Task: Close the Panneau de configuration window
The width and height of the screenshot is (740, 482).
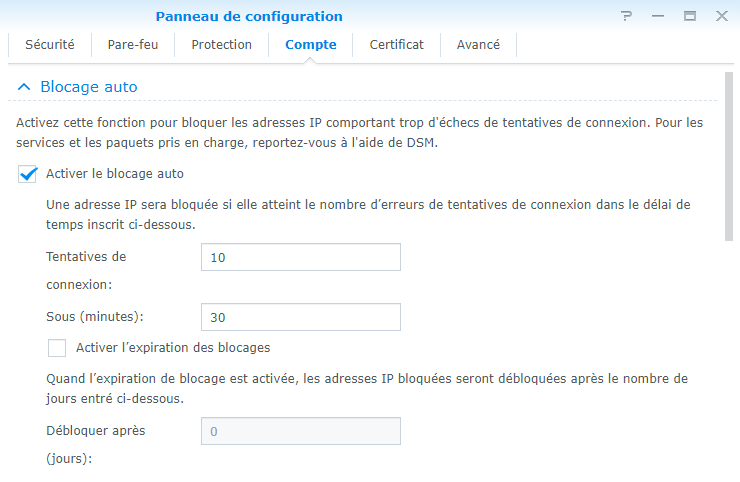Action: point(720,17)
